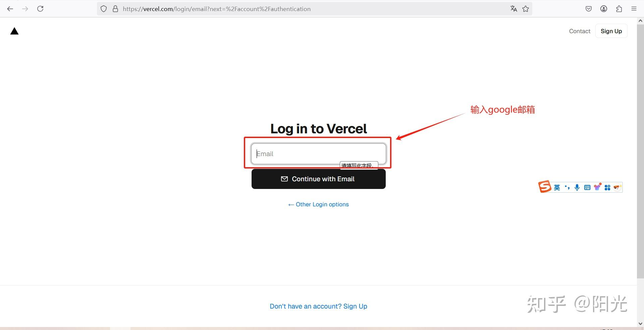Click the Sign Up header button
Screen dimensions: 644x330
point(611,31)
